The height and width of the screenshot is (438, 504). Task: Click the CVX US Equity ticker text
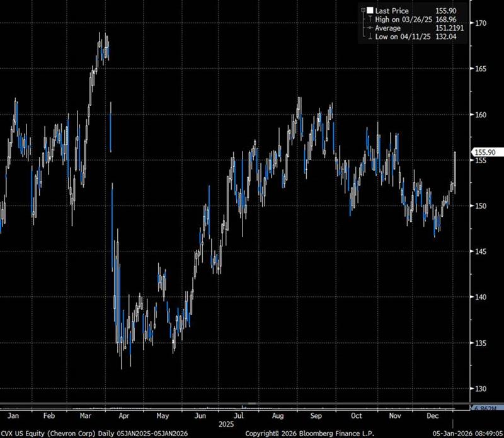(x=25, y=434)
